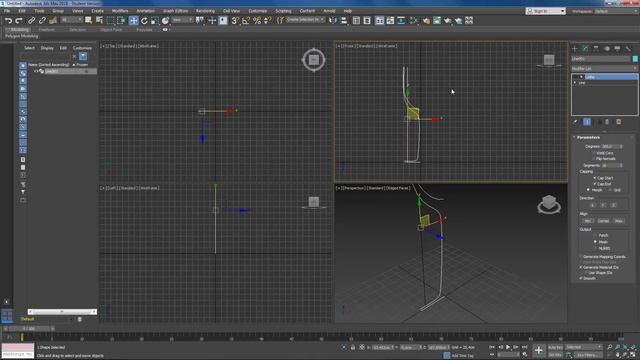
Task: Expand the Lathe modifier sub-objects
Action: (581, 77)
